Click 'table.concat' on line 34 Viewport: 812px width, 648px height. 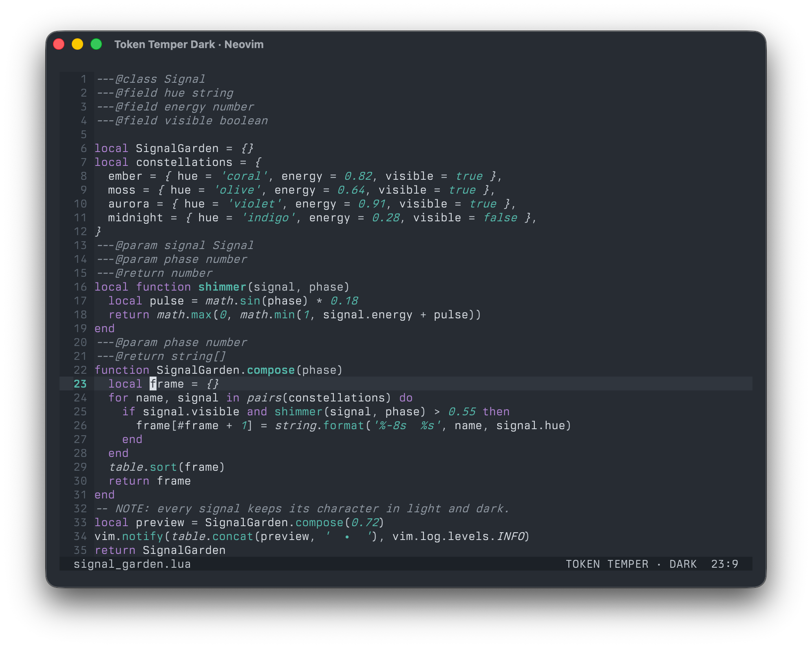tap(212, 536)
